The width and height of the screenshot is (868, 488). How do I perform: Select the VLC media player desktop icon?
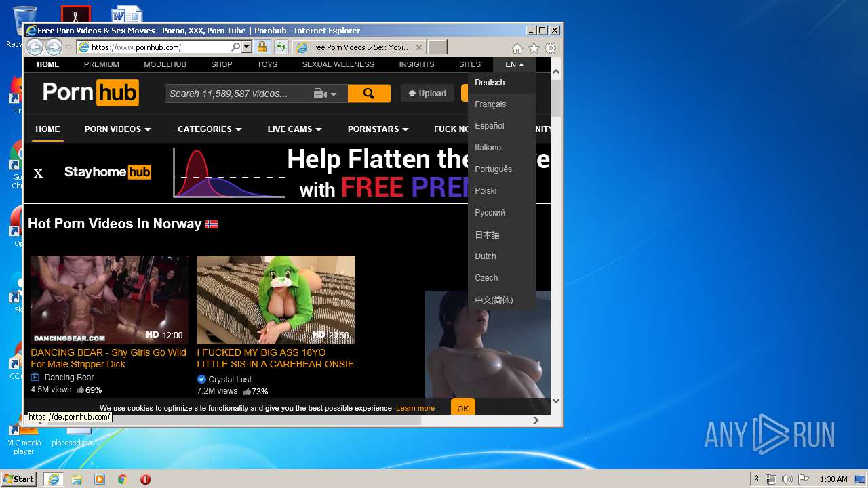tap(24, 441)
